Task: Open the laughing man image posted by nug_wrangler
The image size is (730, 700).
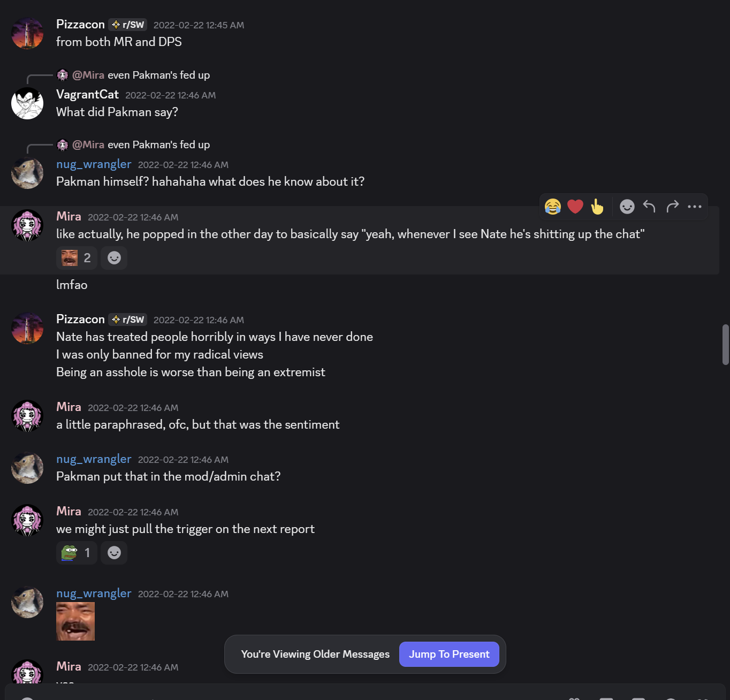Action: point(75,621)
